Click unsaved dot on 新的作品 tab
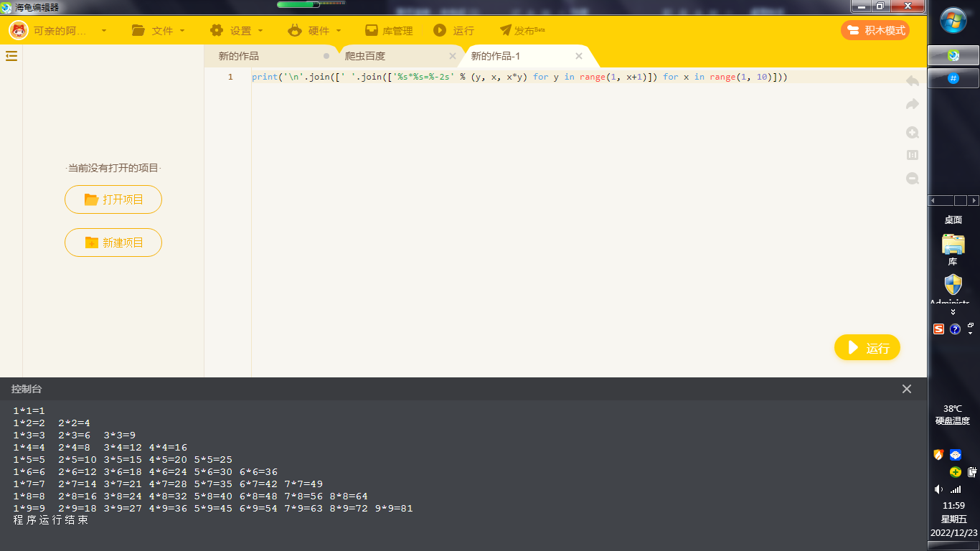The height and width of the screenshot is (551, 980). (326, 56)
